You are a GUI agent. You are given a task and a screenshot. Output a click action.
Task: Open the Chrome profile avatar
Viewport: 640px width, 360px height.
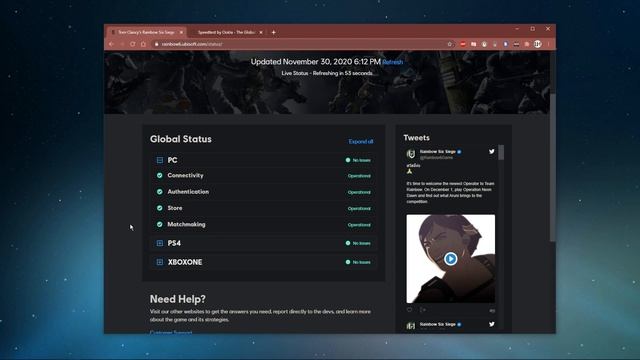538,44
